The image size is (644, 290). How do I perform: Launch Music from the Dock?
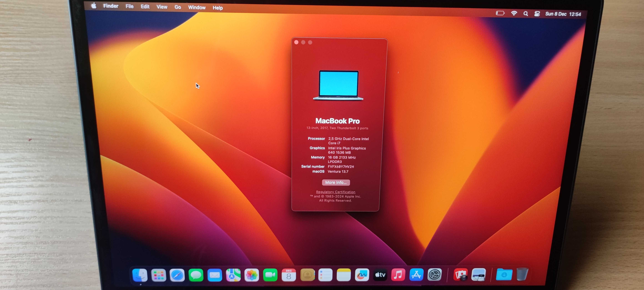(398, 275)
